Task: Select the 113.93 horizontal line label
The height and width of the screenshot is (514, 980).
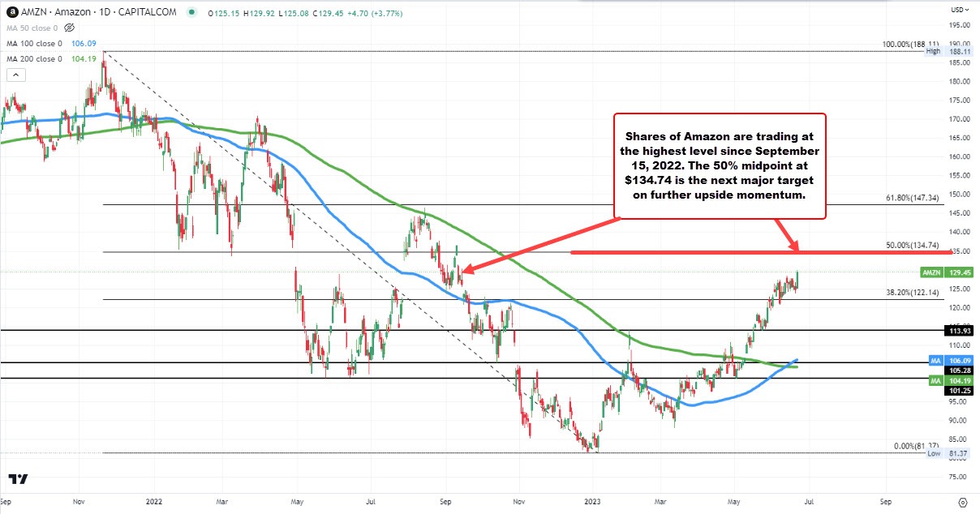Action: click(960, 331)
